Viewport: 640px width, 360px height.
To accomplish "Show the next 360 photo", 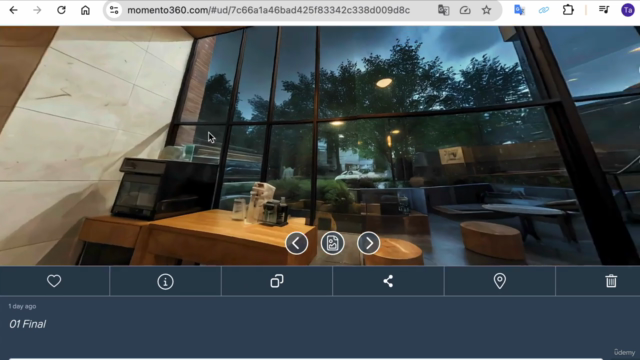I will click(369, 243).
